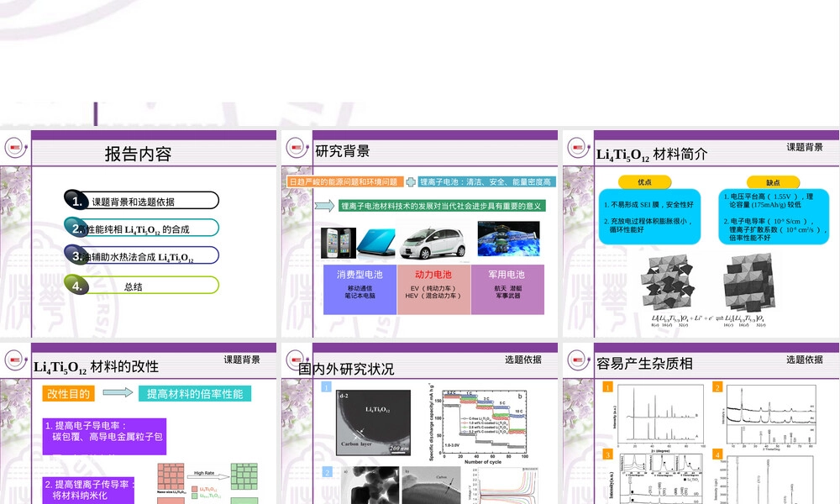Click orange badge 4 on 容易产生杂质相 slide
Image resolution: width=840 pixels, height=504 pixels.
tap(717, 454)
